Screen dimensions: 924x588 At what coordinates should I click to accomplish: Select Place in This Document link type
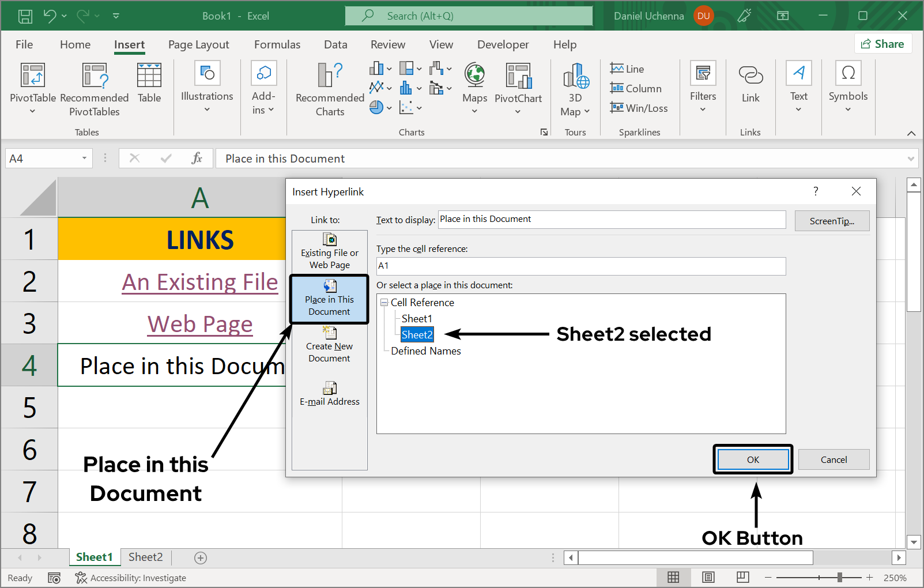329,298
